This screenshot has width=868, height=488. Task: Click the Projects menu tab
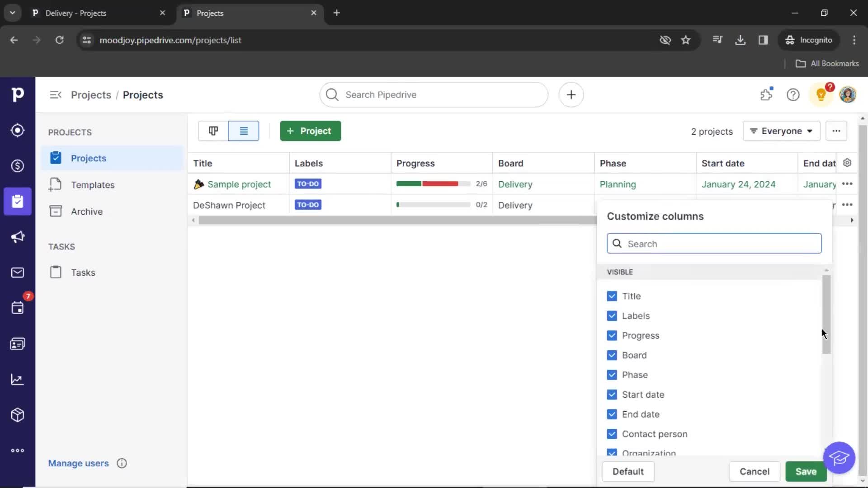pos(88,158)
